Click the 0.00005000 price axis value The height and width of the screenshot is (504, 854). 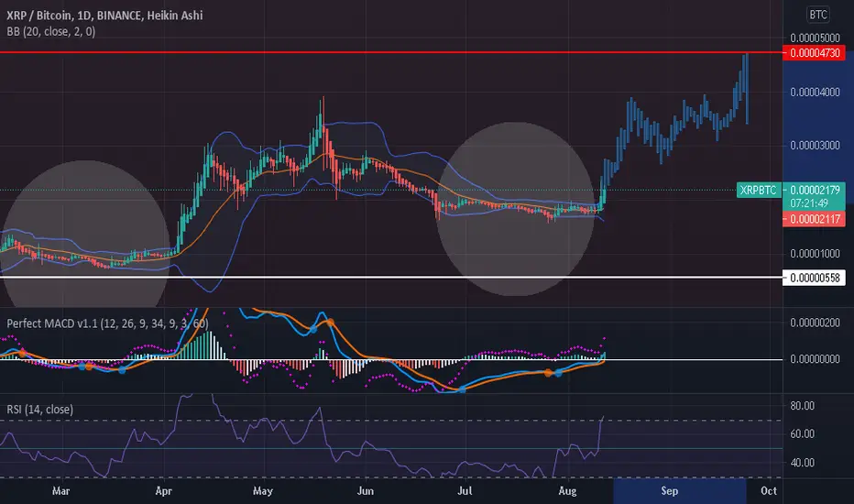pos(815,38)
